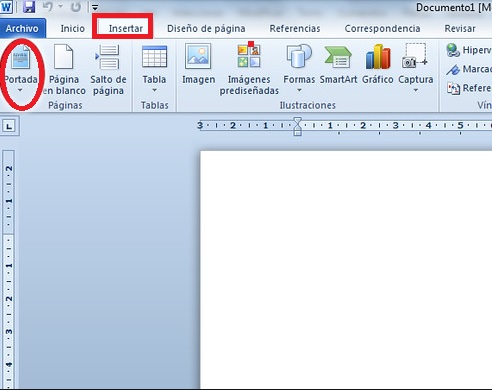Expand the Captura dropdown arrow
The height and width of the screenshot is (390, 492).
[416, 90]
